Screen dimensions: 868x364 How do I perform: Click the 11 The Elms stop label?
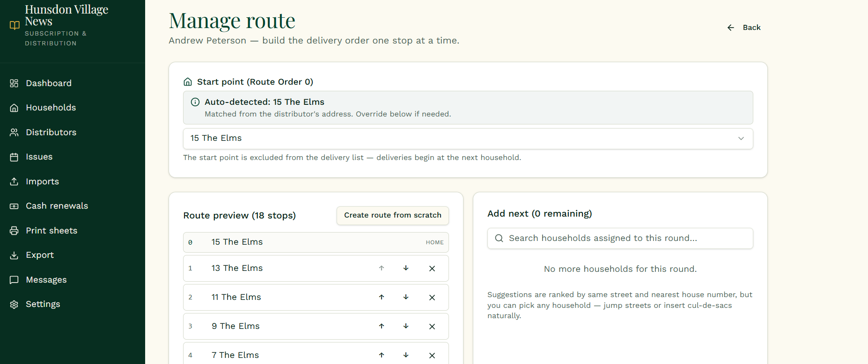[x=236, y=297]
